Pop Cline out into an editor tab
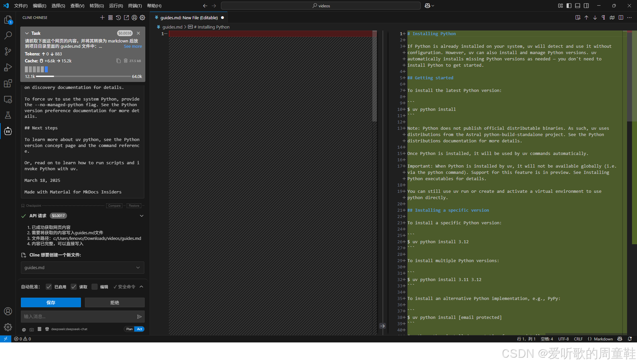Screen dimensions: 637x364 (x=126, y=18)
